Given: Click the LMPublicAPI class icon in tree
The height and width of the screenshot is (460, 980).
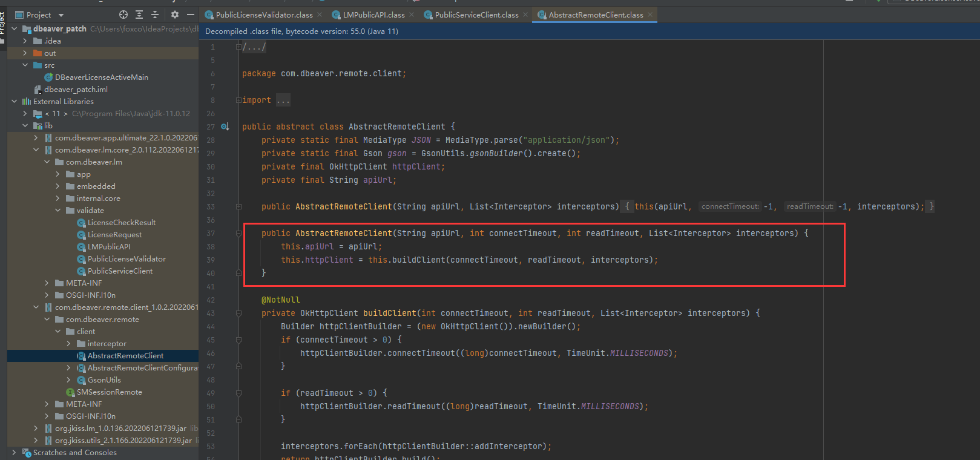Looking at the screenshot, I should tap(81, 246).
